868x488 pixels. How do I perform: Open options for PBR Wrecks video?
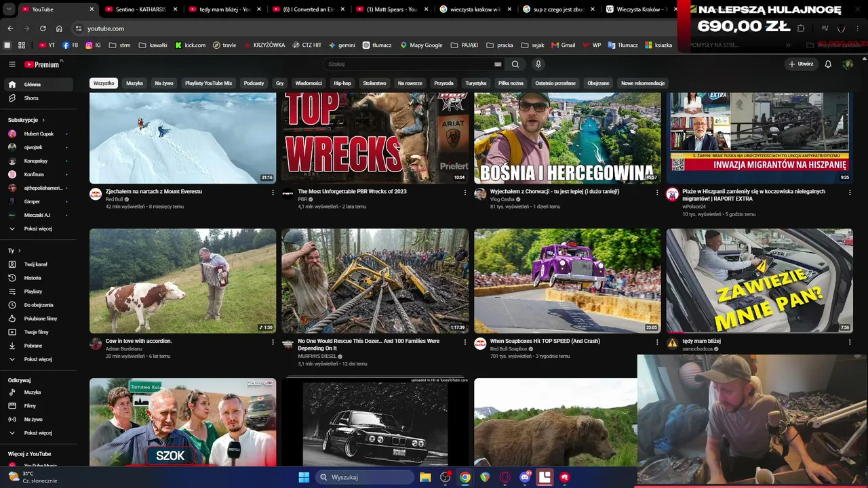coord(465,192)
